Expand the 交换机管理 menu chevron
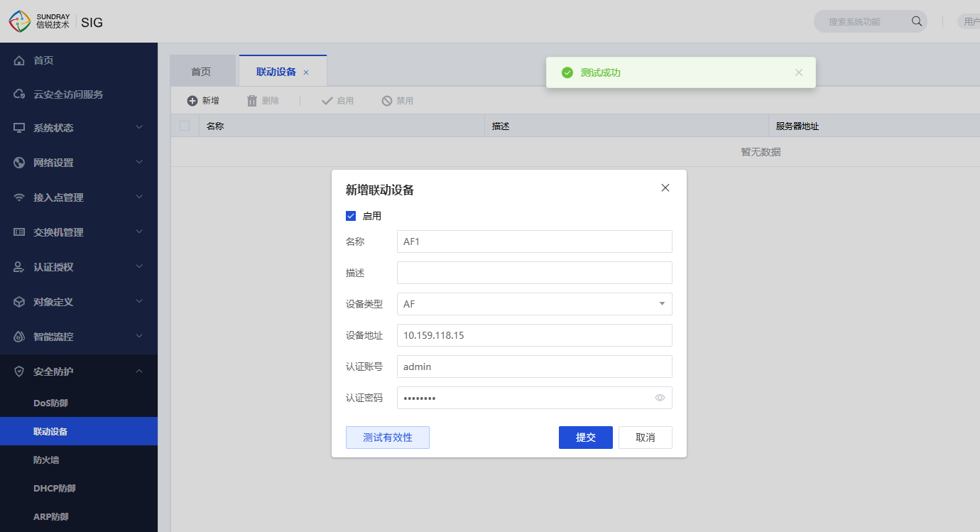This screenshot has height=532, width=980. [x=139, y=232]
